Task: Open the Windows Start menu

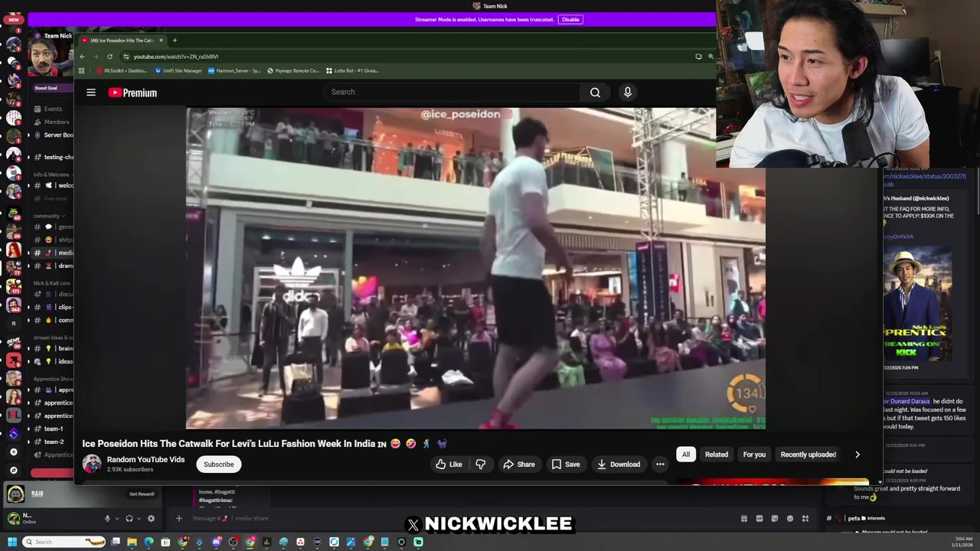Action: pos(11,542)
